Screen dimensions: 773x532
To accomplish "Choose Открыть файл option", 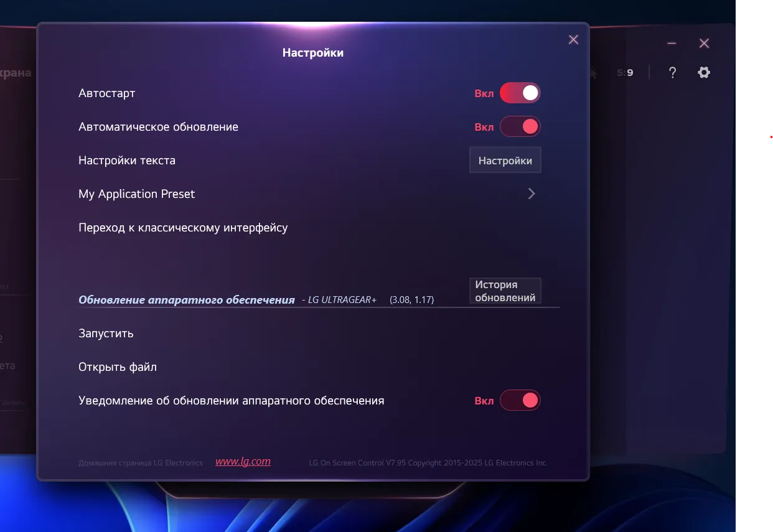I will click(x=118, y=367).
